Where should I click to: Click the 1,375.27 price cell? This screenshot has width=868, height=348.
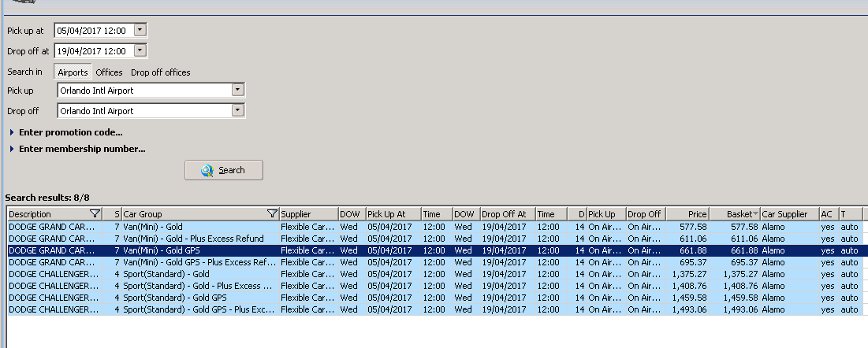click(687, 274)
